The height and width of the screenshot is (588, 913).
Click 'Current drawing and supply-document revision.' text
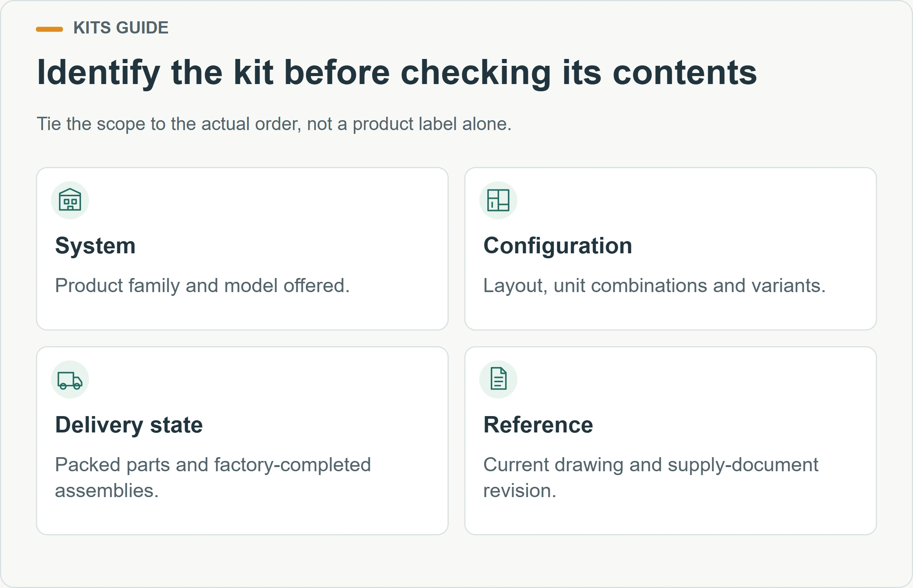pos(651,478)
